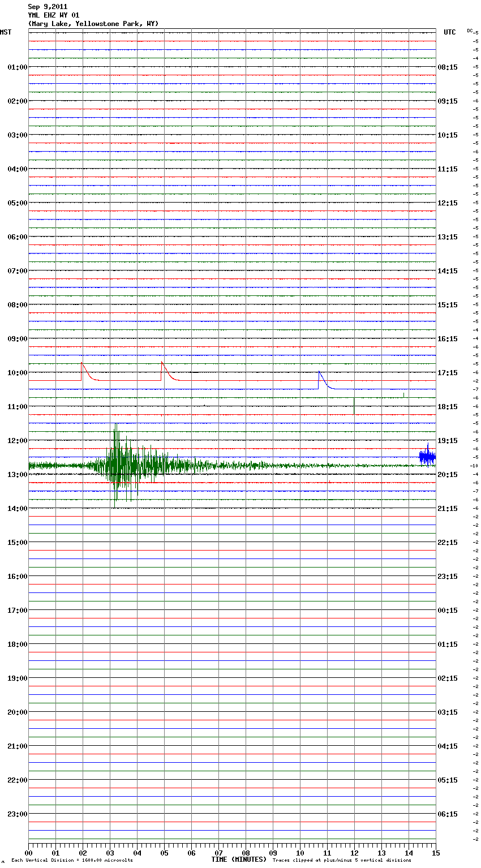Image resolution: width=481 pixels, height=868 pixels.
Task: Select the station code "YML EHZ WY 01"
Action: tap(54, 15)
